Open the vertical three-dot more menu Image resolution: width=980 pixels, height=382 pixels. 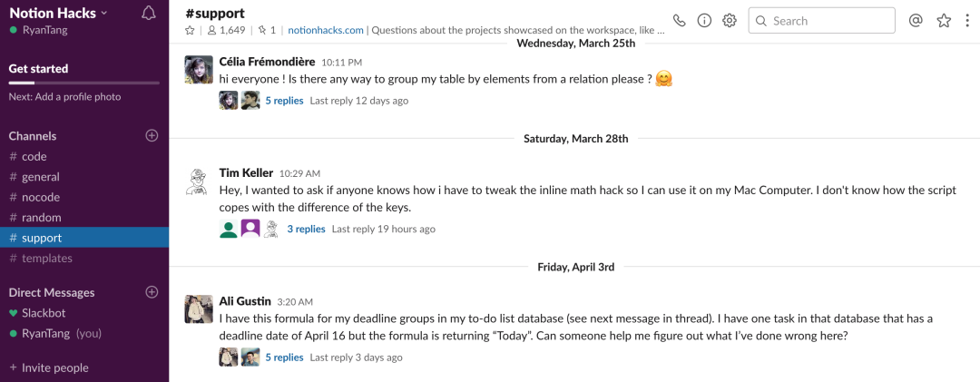coord(967,21)
